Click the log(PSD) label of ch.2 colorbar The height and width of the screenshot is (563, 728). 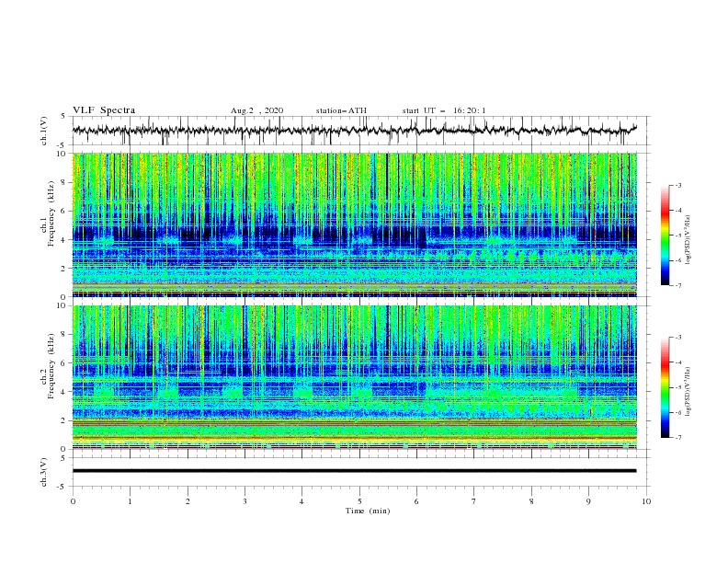[688, 392]
